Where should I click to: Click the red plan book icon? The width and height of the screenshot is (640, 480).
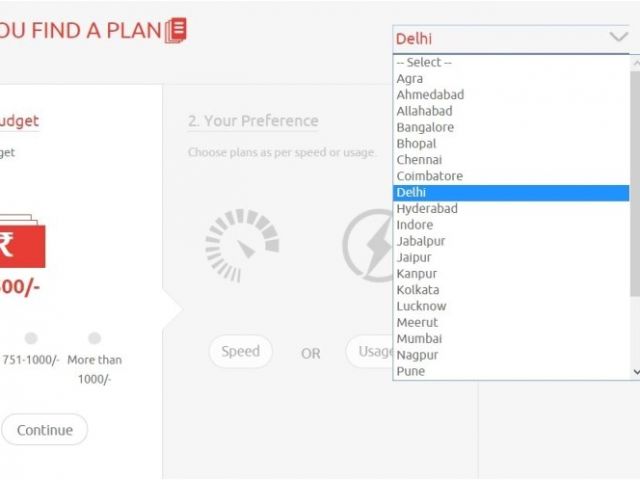176,30
